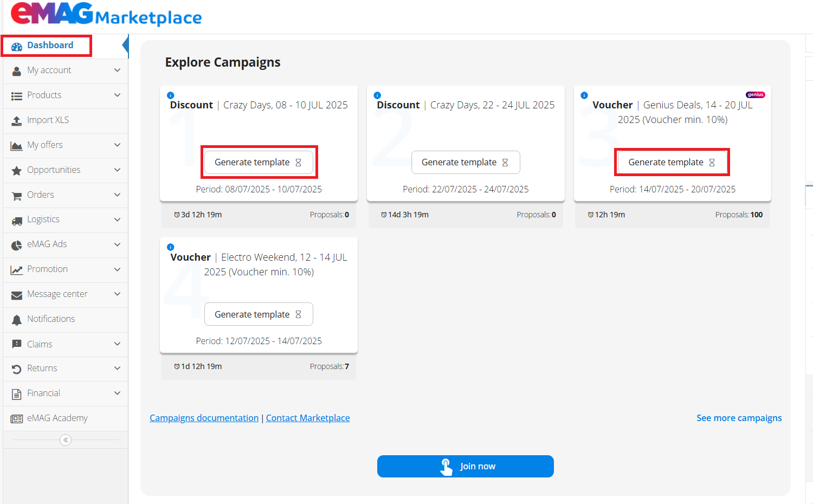Screen dimensions: 813x504
Task: Click the Returns circular arrow icon
Action: (x=17, y=369)
